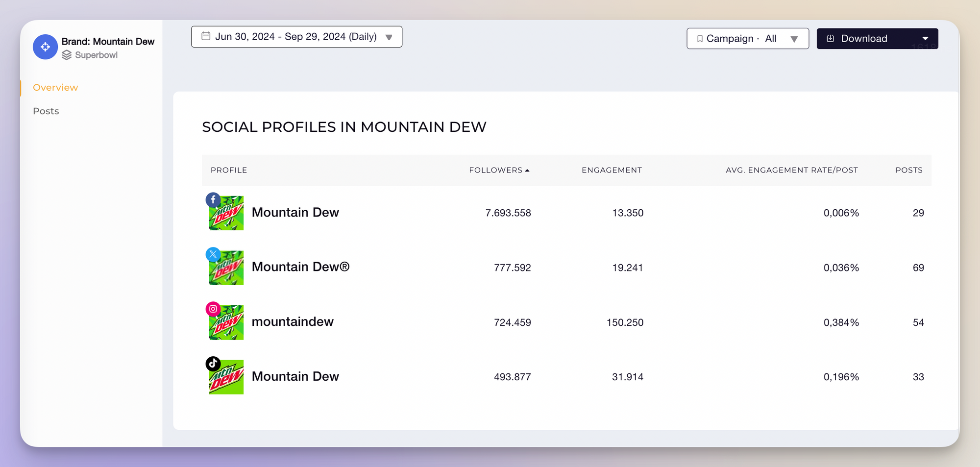Open the Campaign All dropdown
The image size is (980, 467).
tap(748, 39)
